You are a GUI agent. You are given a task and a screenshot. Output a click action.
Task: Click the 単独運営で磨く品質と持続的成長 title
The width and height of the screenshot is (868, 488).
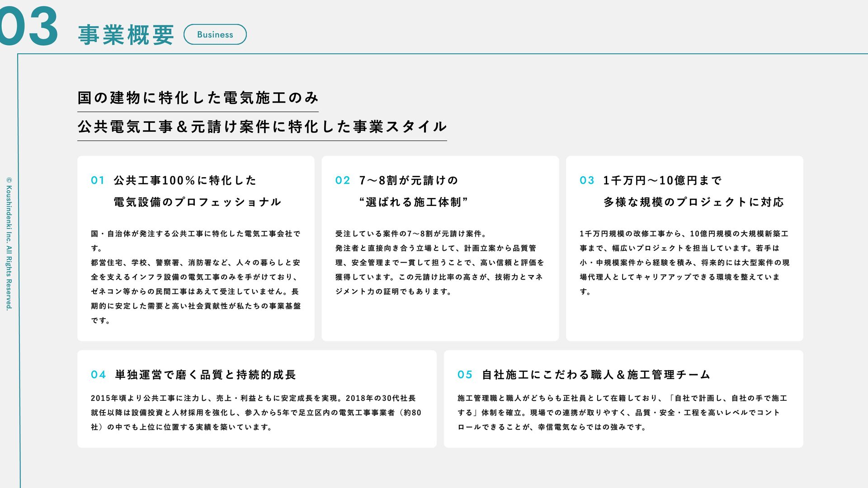coord(206,375)
